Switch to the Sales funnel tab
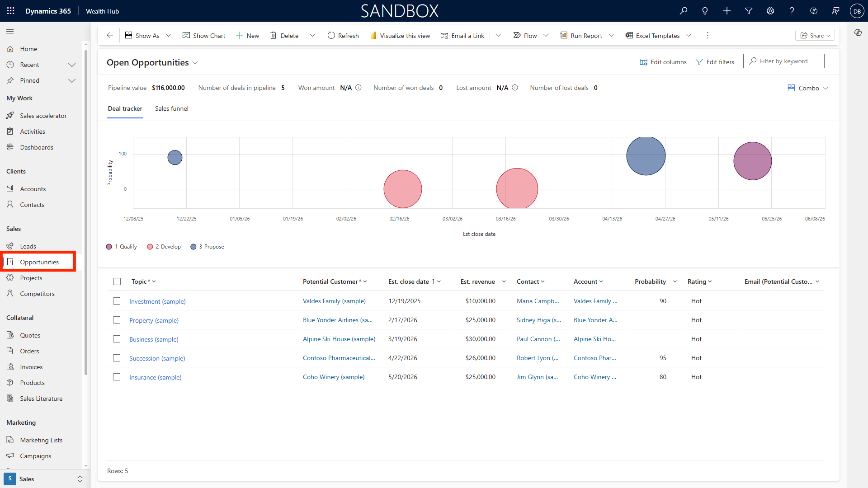The width and height of the screenshot is (868, 488). click(171, 108)
